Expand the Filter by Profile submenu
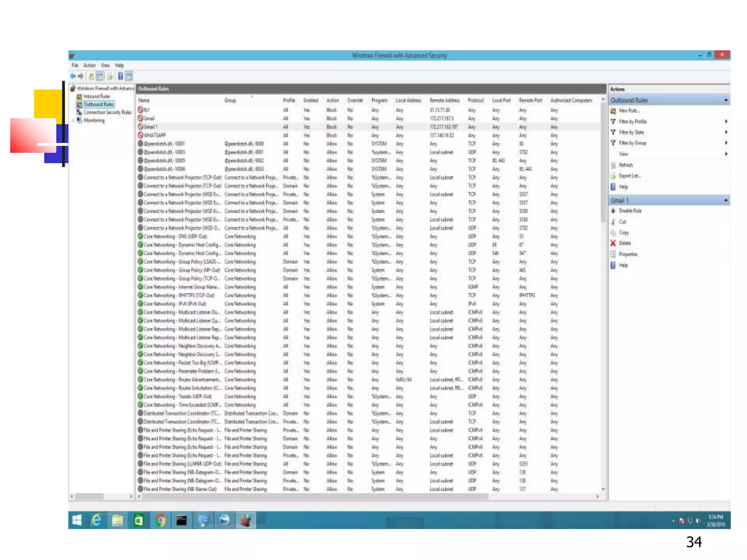Screen dimensions: 747x560 click(x=726, y=121)
